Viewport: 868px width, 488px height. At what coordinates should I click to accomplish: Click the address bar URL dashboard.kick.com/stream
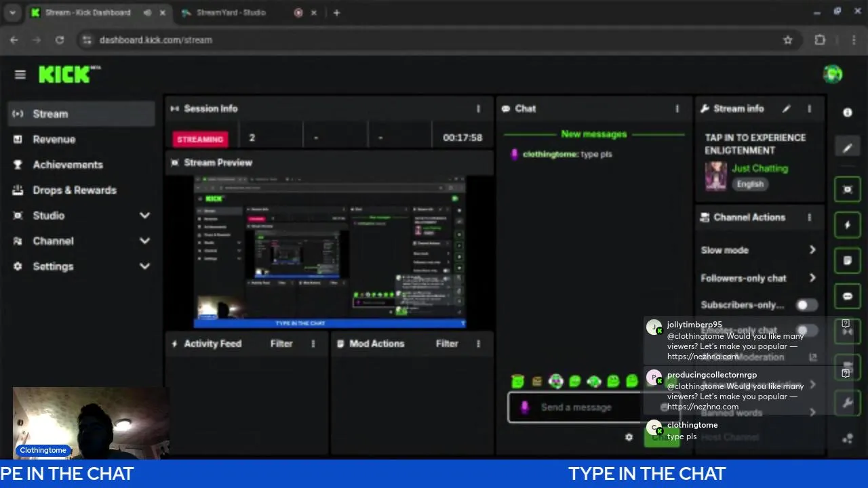[x=156, y=40]
